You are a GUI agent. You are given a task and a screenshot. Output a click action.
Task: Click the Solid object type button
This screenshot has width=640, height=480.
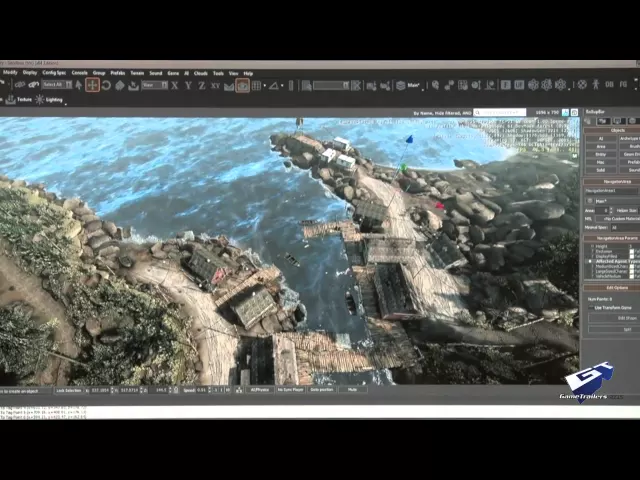coord(600,170)
